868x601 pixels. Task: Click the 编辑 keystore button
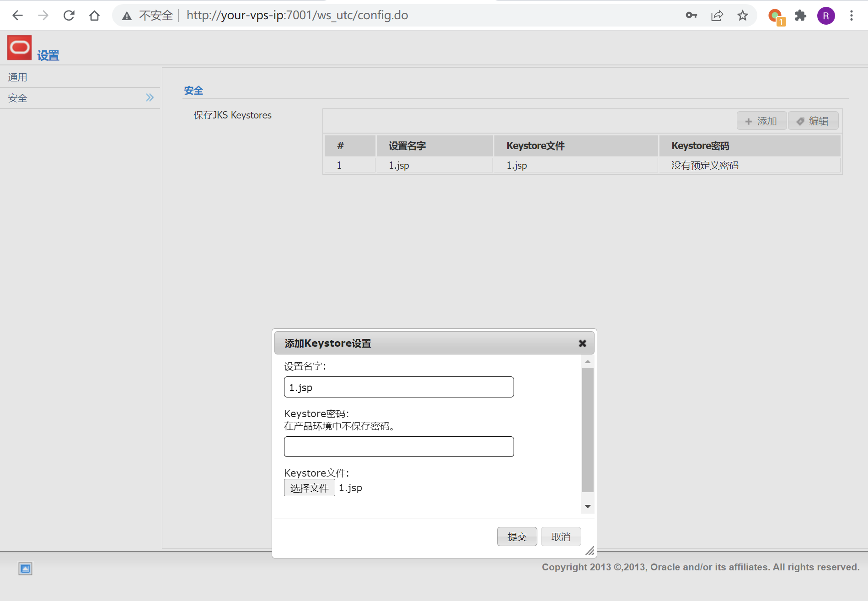click(x=813, y=121)
